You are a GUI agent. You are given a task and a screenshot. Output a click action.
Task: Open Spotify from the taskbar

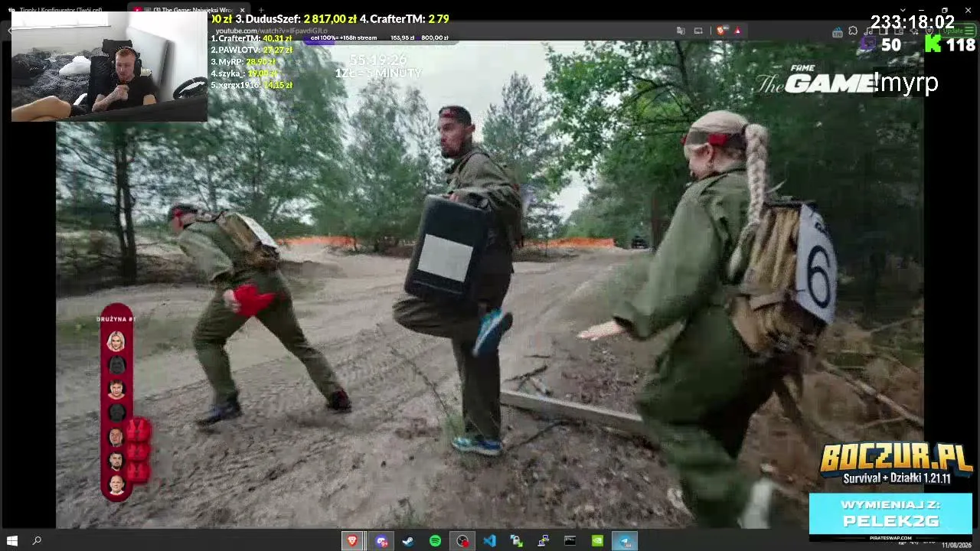point(435,541)
